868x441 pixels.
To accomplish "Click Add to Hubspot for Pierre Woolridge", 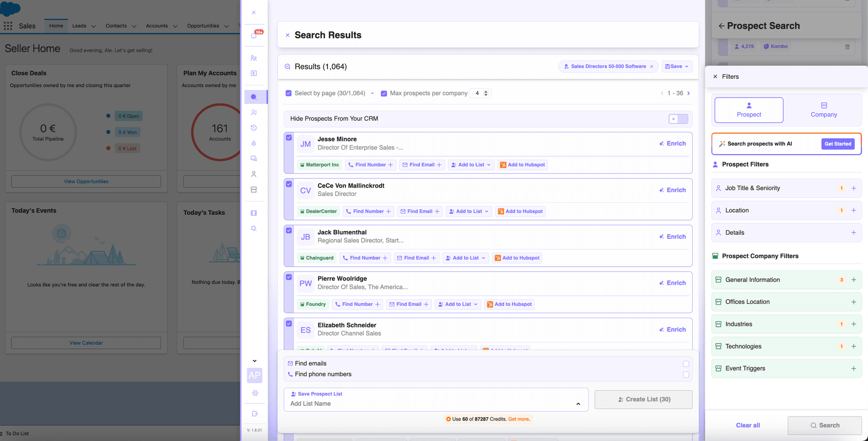I will pyautogui.click(x=509, y=304).
